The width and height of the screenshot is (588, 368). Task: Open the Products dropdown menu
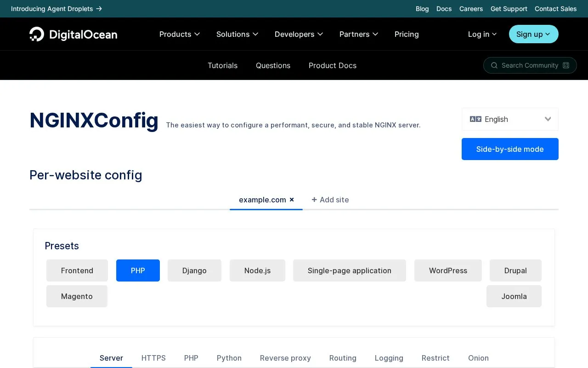click(x=180, y=34)
